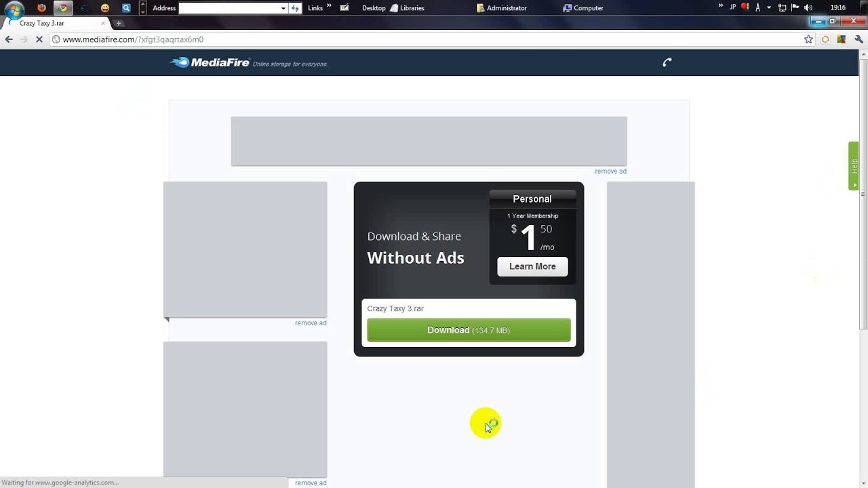Screen dimensions: 868x488
Task: Open the Action Center flag icon
Action: point(795,8)
